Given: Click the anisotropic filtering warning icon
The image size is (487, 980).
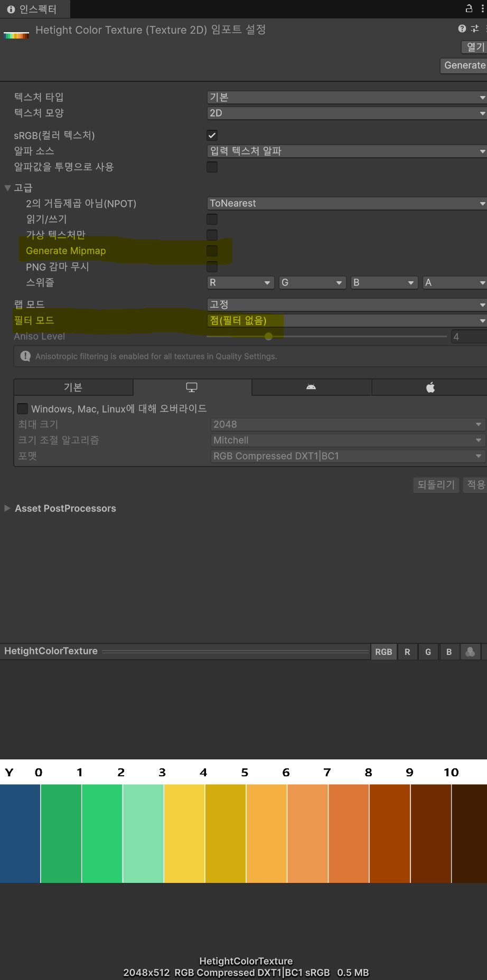Looking at the screenshot, I should tap(25, 356).
